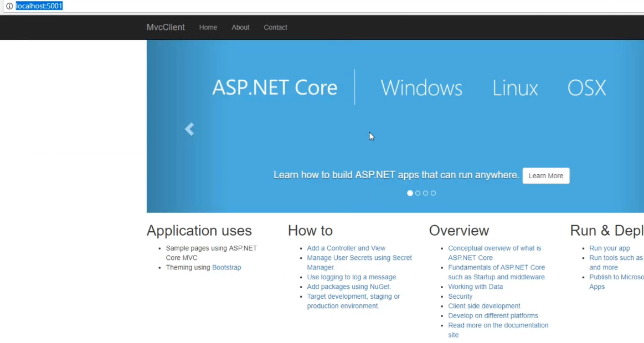Click the carousel caption about ASP.NET apps
This screenshot has width=644, height=343.
pos(396,175)
